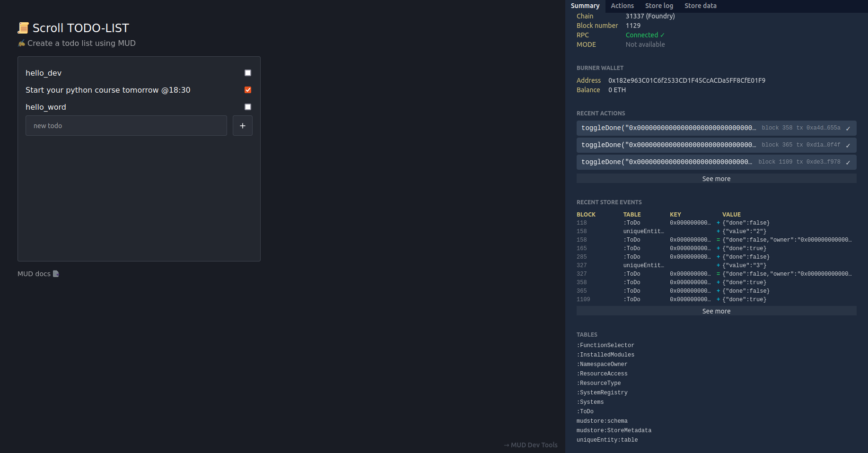See more recent store events

click(717, 311)
